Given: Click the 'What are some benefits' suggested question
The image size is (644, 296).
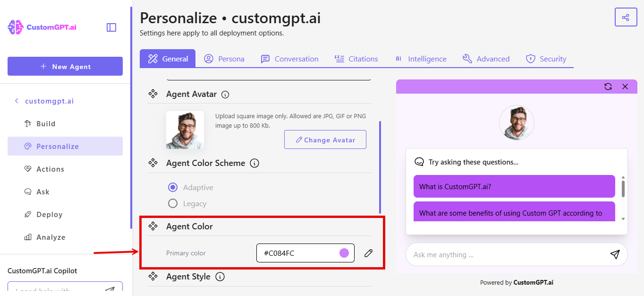Looking at the screenshot, I should pos(514,211).
